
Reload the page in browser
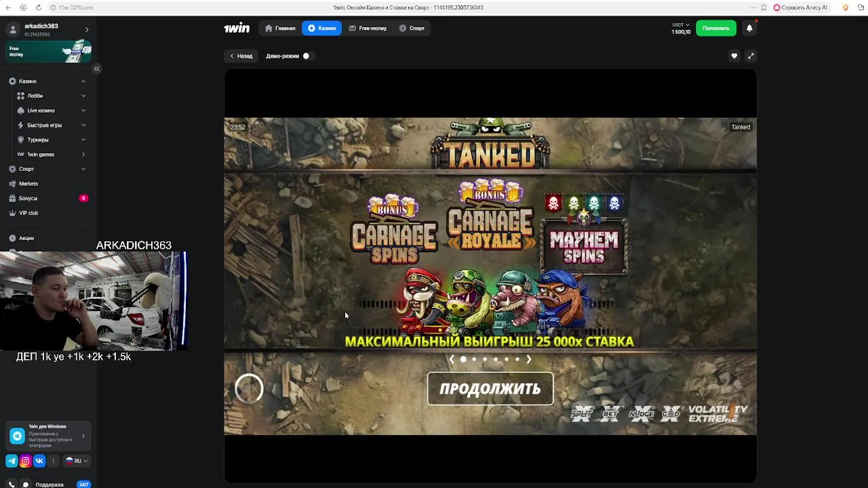coord(37,7)
